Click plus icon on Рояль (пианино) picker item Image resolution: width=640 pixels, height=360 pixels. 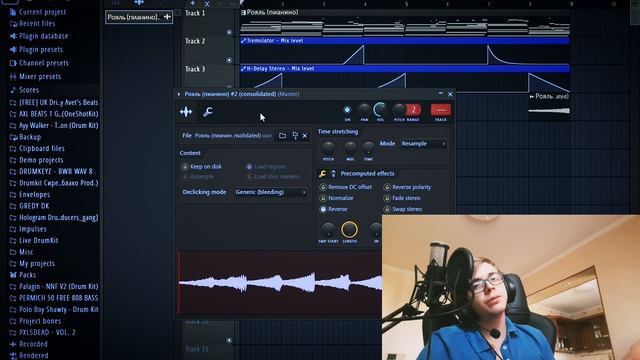pyautogui.click(x=167, y=17)
